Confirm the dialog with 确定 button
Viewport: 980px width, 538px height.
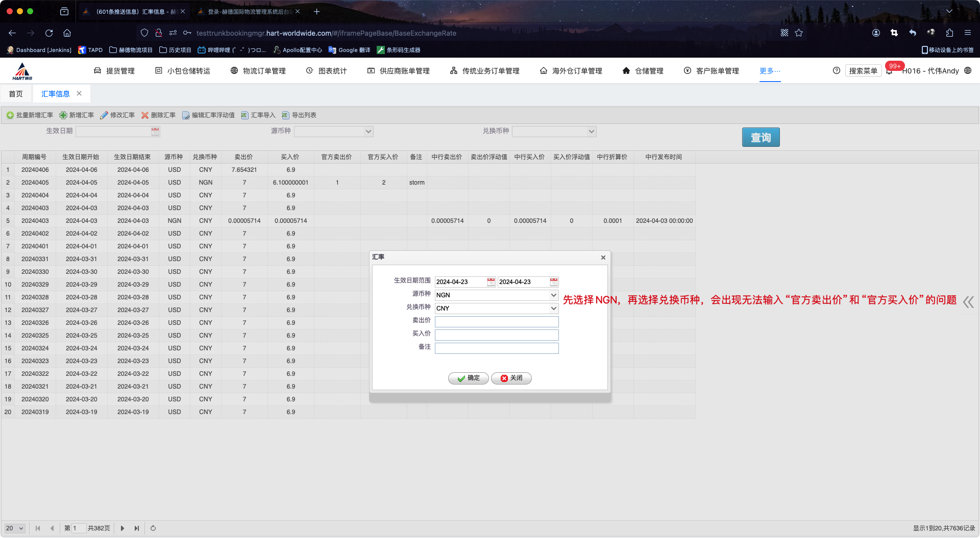tap(468, 378)
